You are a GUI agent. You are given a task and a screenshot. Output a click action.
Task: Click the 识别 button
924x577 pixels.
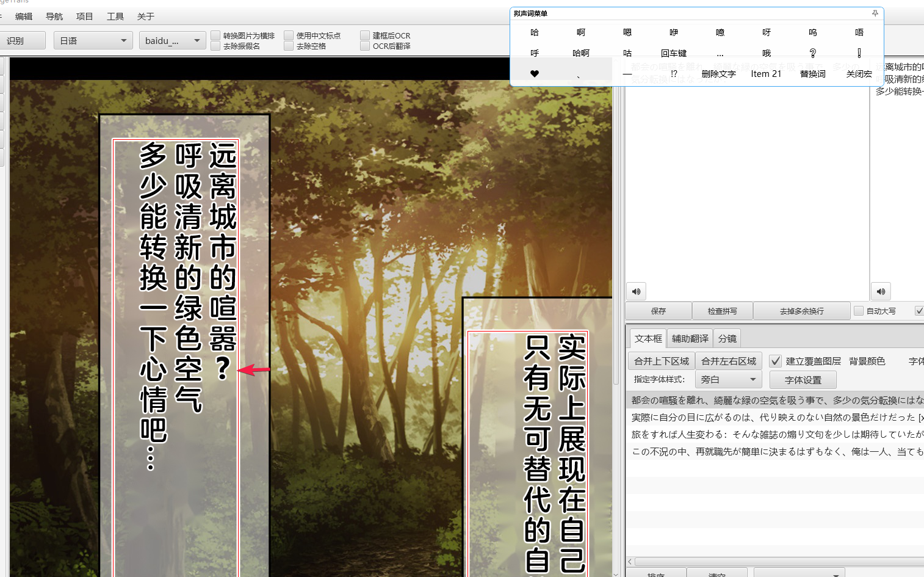[23, 40]
